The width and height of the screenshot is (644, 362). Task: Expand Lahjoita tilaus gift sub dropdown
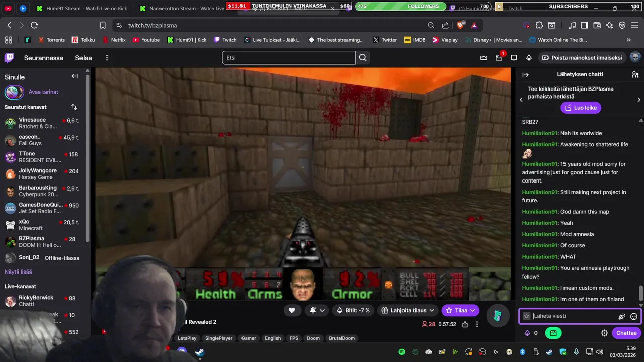[408, 310]
